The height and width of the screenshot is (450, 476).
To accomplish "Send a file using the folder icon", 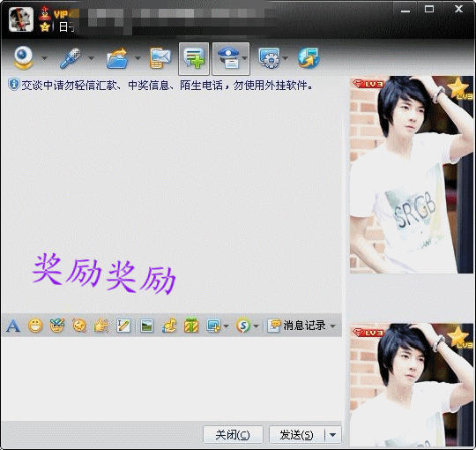I will pyautogui.click(x=117, y=57).
